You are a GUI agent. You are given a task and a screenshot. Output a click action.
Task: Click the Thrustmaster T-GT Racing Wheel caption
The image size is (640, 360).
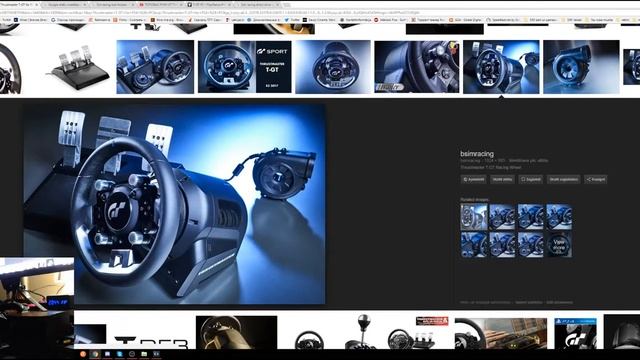pyautogui.click(x=490, y=167)
